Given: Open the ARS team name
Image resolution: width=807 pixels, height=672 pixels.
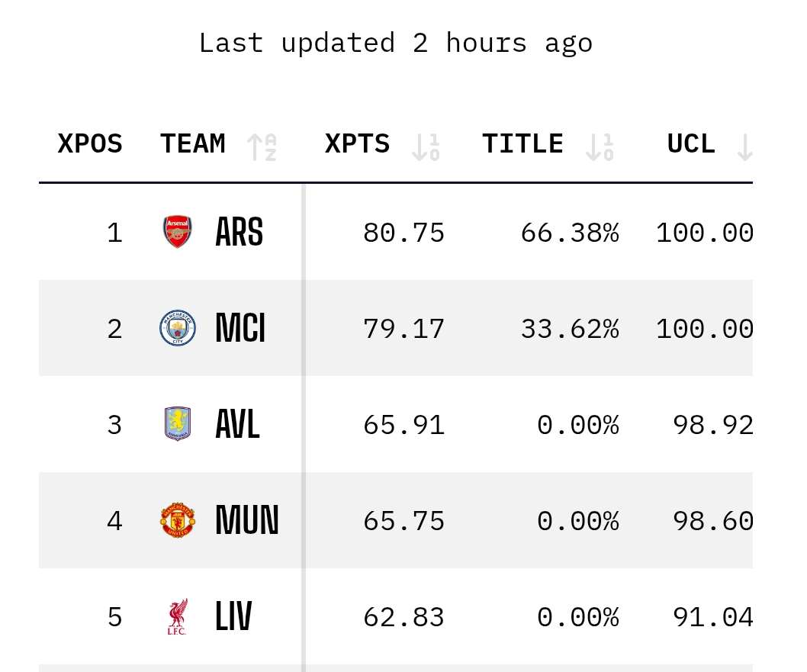Looking at the screenshot, I should tap(240, 232).
